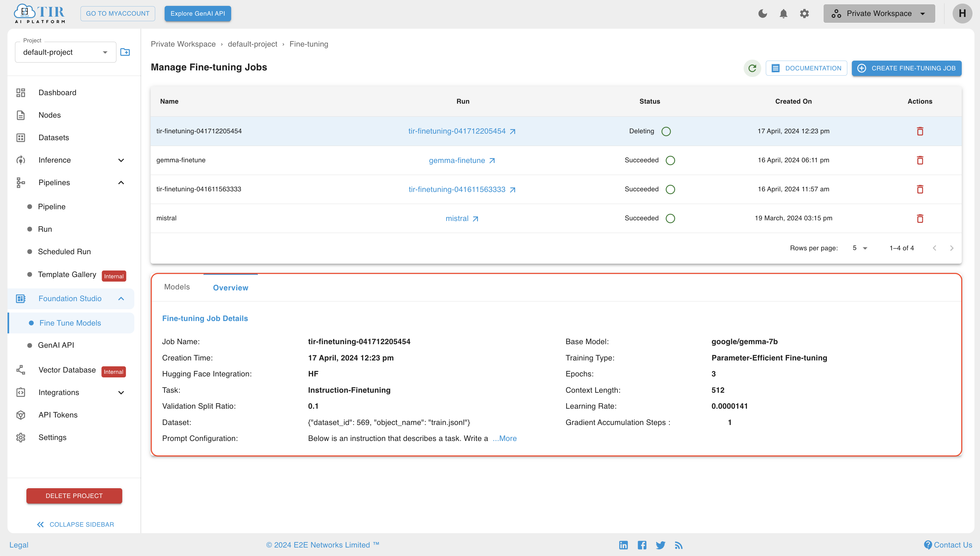Switch to the Models tab
Viewport: 980px width, 556px height.
(177, 287)
